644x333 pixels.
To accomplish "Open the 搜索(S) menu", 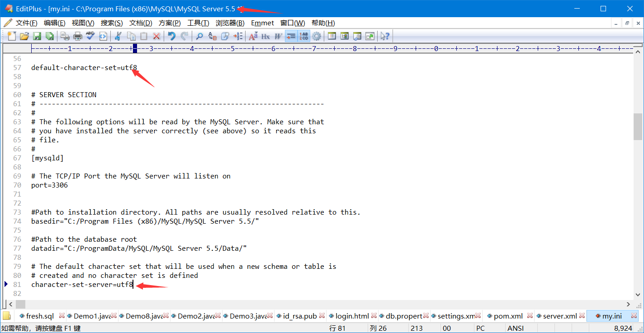I will click(112, 23).
